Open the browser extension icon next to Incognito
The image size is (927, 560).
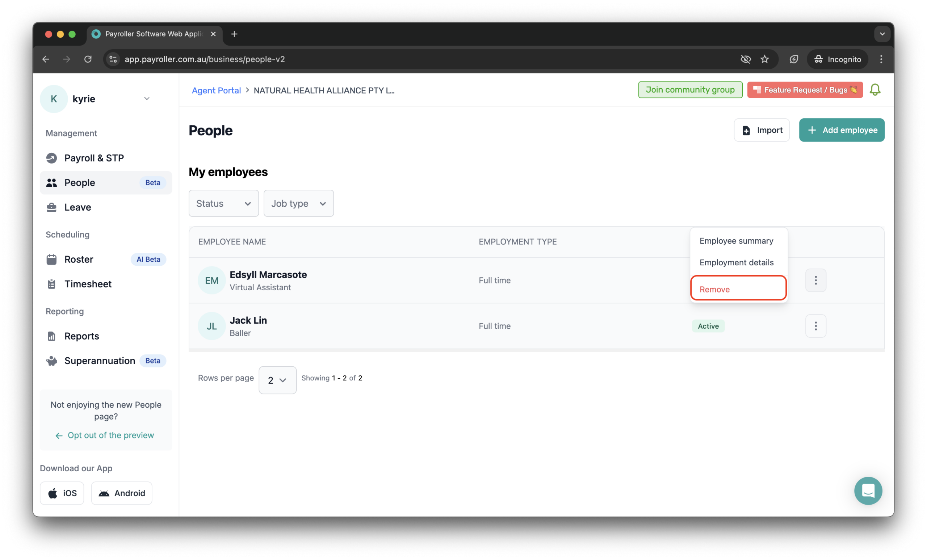click(x=794, y=59)
